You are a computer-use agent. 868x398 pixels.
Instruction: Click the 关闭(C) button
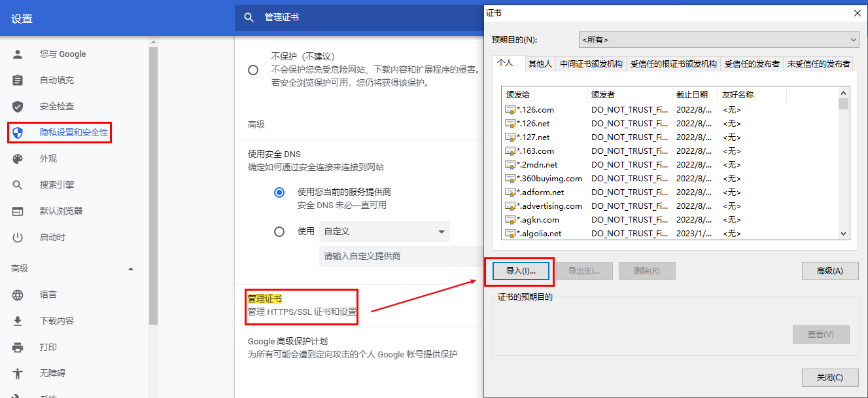(830, 378)
